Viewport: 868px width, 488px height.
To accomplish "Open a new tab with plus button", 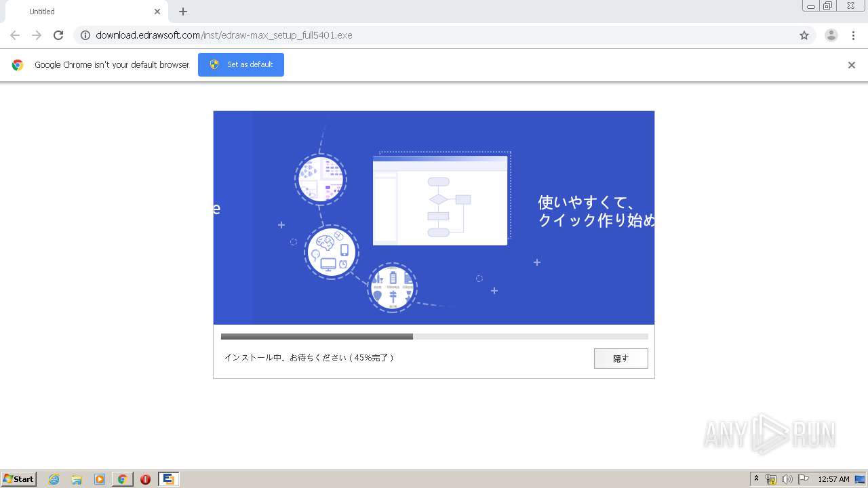I will click(x=183, y=12).
